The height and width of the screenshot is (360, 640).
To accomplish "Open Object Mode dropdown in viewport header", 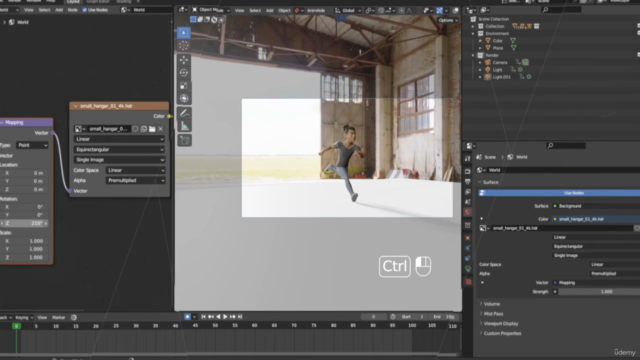I will [x=211, y=10].
